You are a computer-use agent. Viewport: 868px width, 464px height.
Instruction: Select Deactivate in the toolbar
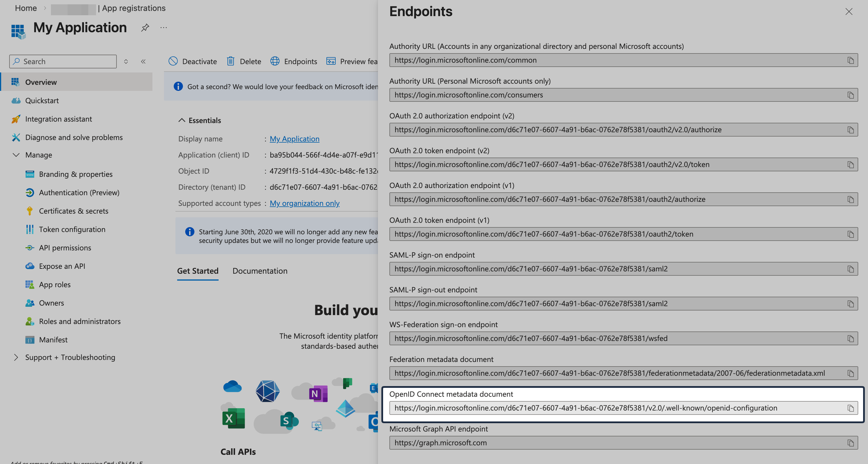point(193,61)
